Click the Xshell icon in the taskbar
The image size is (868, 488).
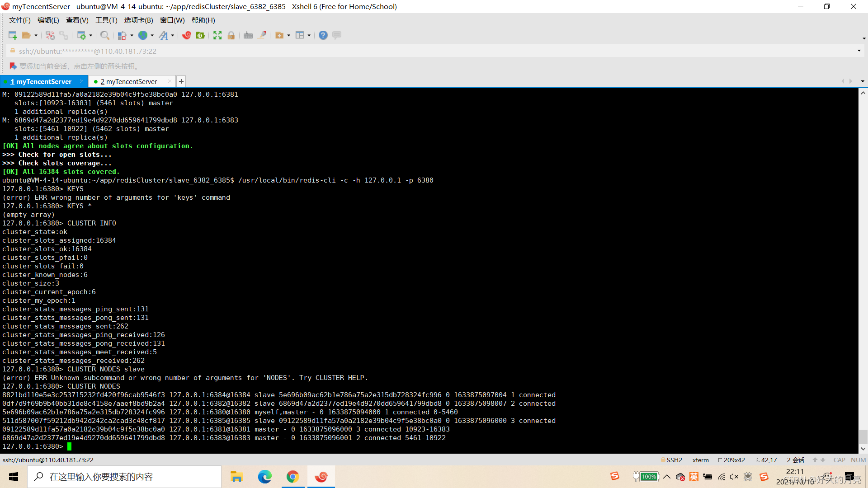(321, 477)
